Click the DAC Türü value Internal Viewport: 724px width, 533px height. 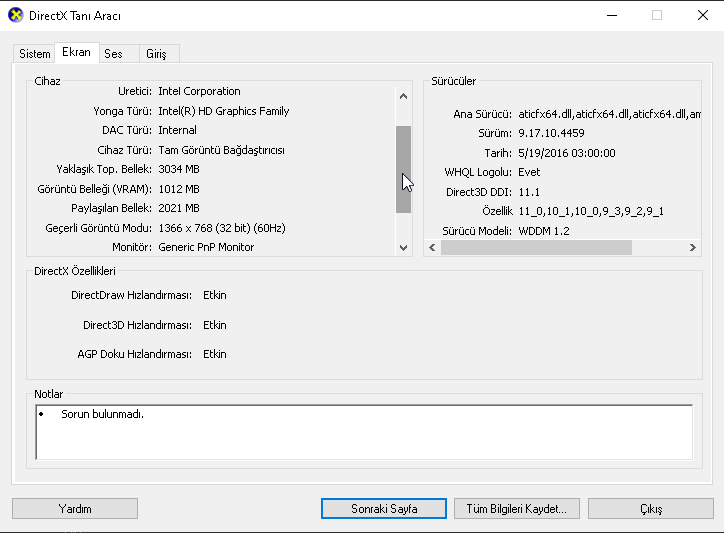[177, 130]
